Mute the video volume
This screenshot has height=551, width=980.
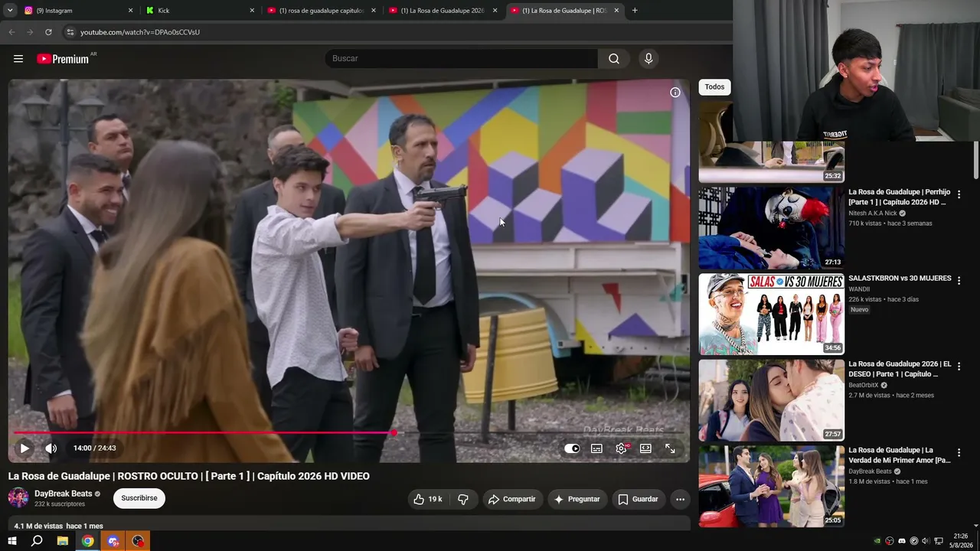[51, 448]
